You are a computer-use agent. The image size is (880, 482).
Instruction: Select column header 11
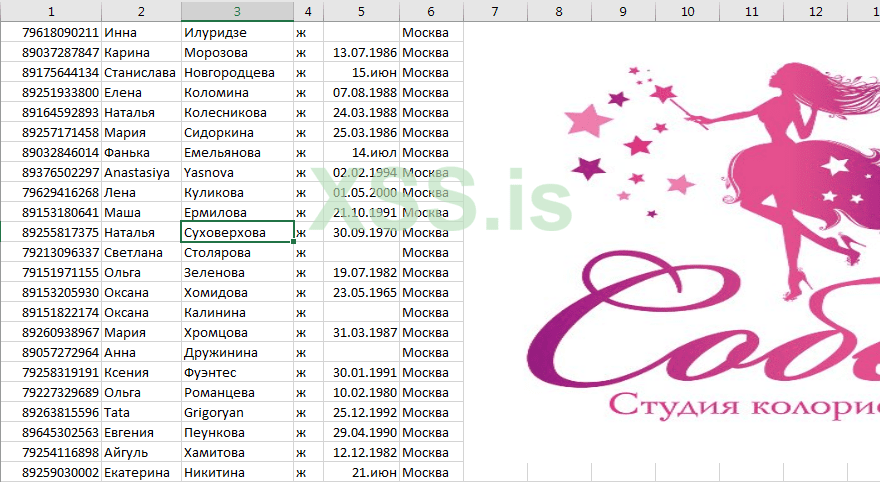coord(751,11)
